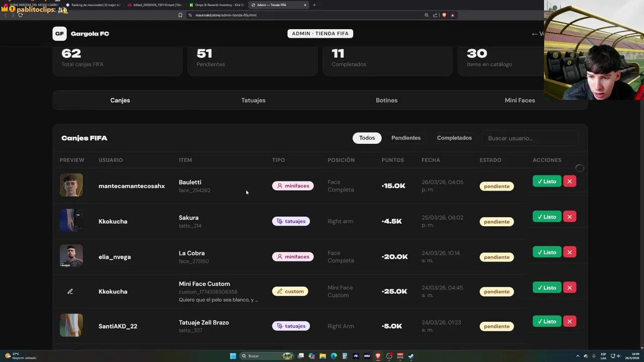Mark SantiAKD_22 Tatuaje Zell Brazo as Listo
The height and width of the screenshot is (362, 644).
pyautogui.click(x=547, y=321)
